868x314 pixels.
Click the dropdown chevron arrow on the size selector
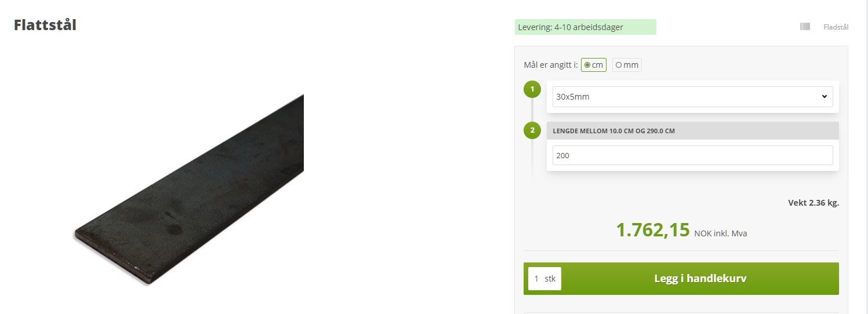(x=824, y=97)
